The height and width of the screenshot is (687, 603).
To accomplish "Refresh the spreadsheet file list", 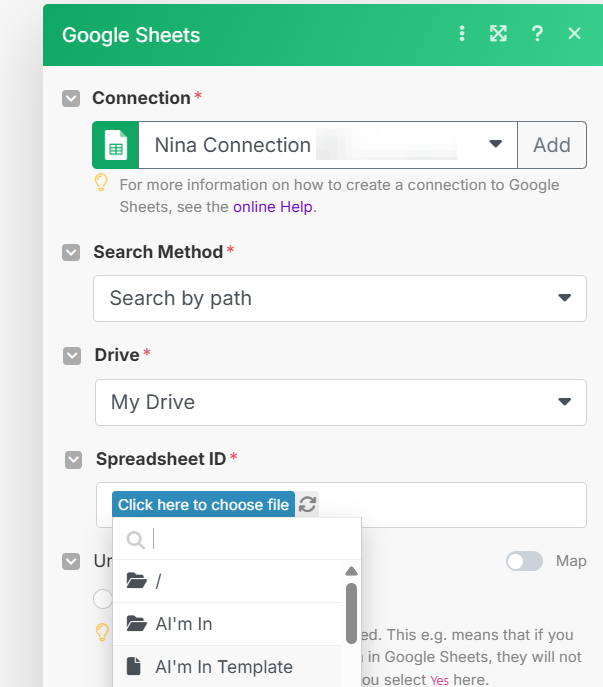I will tap(307, 504).
